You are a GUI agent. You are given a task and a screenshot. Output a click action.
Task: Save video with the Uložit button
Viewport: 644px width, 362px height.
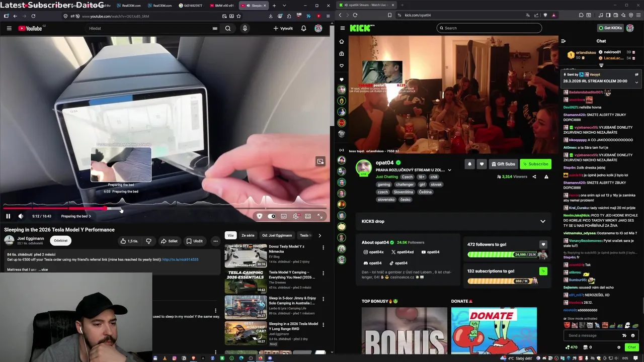pyautogui.click(x=195, y=241)
